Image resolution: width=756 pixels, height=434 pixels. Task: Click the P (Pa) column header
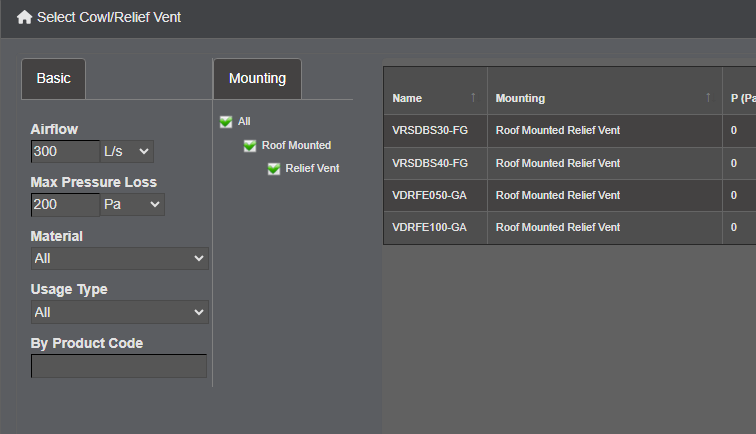(x=740, y=91)
